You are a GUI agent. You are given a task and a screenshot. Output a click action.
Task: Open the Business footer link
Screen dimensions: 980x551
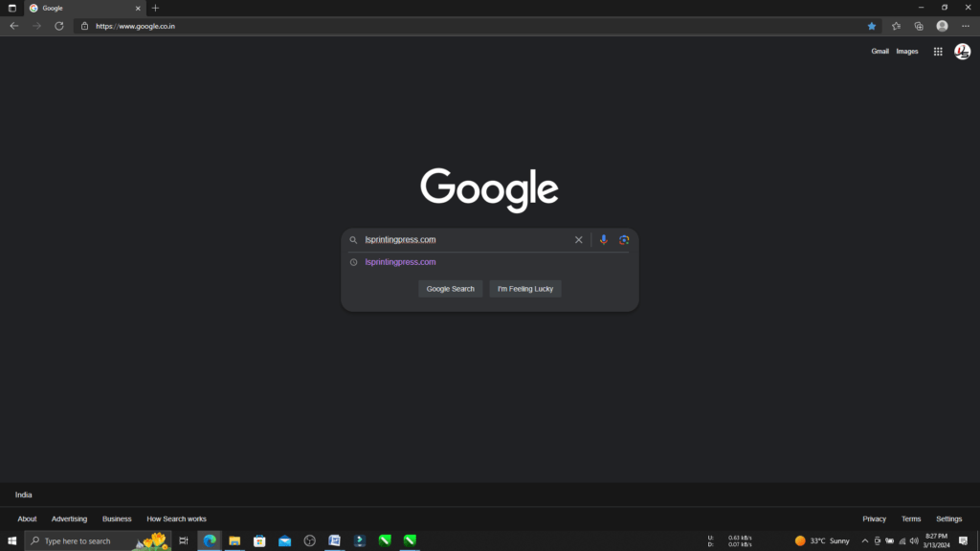pyautogui.click(x=117, y=519)
